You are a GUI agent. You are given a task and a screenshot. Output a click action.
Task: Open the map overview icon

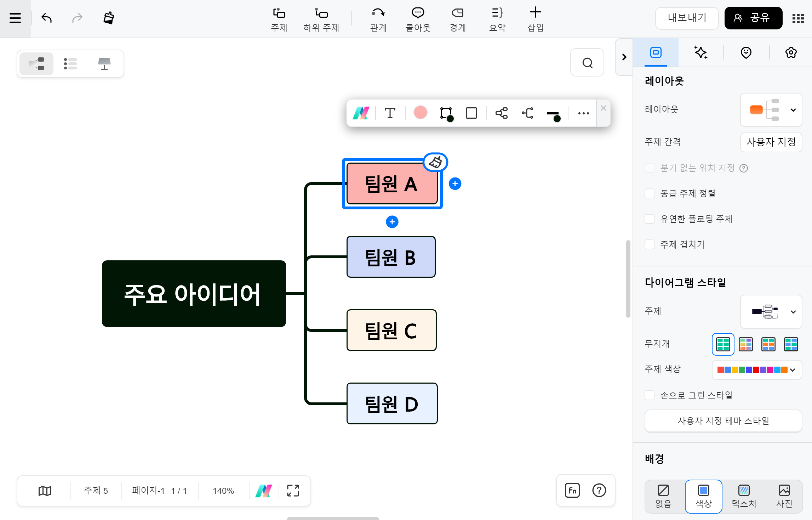coord(45,491)
